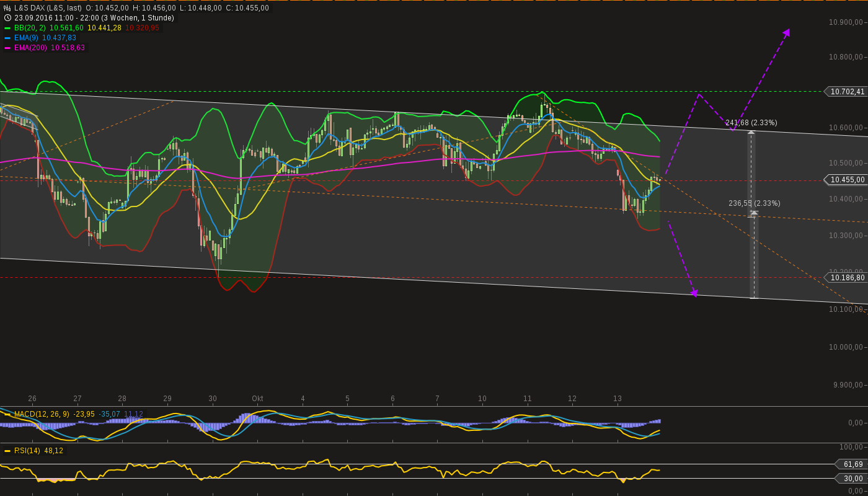Screen dimensions: 868x496
Task: Click the MACD(12, 26, 9) indicator label
Action: [42, 414]
